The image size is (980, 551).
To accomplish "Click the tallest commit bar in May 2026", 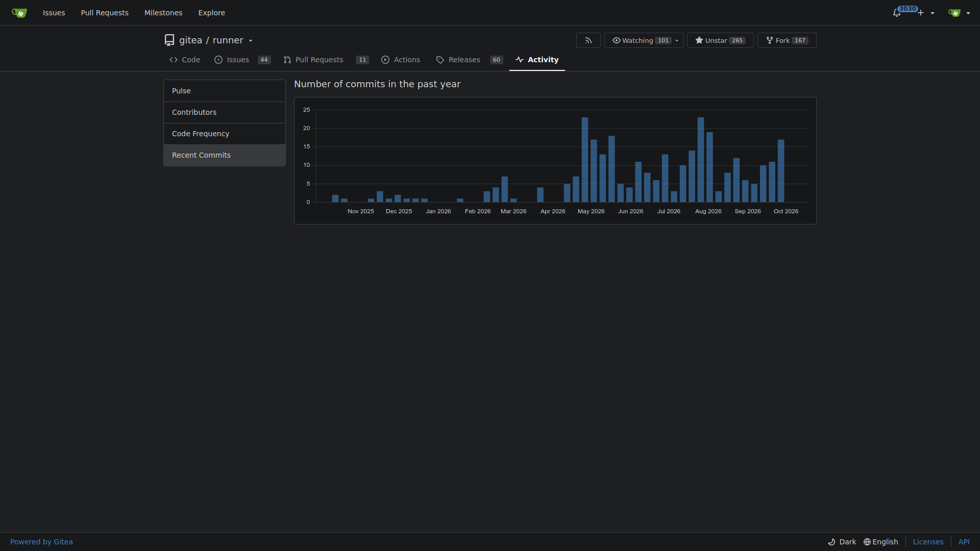I will tap(585, 160).
